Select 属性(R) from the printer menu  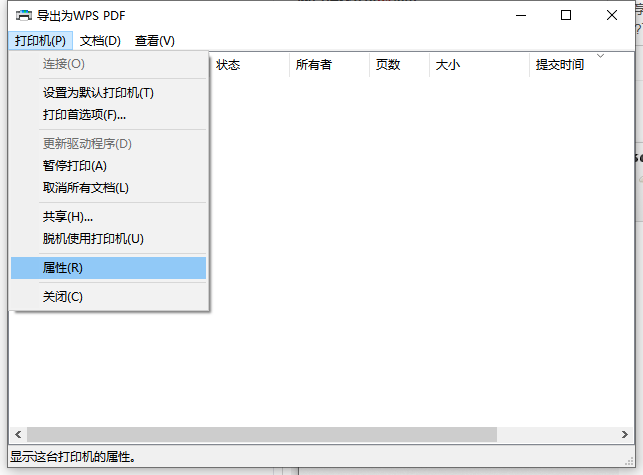pyautogui.click(x=63, y=268)
